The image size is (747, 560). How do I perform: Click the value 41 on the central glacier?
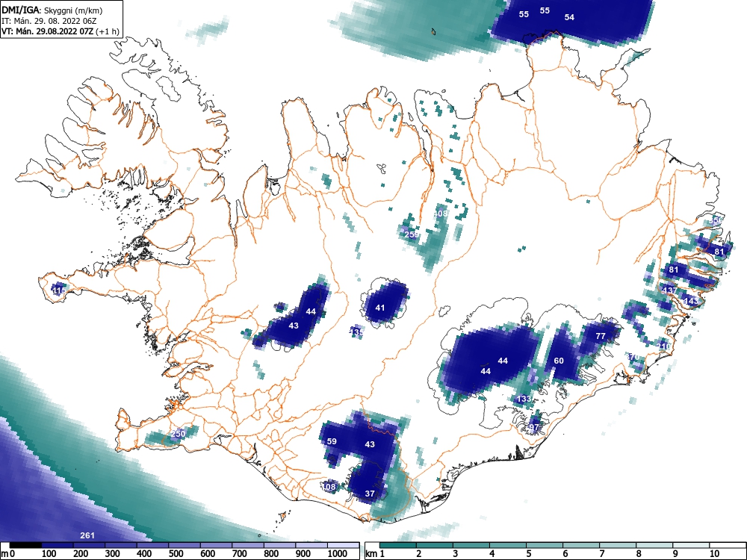tap(379, 308)
